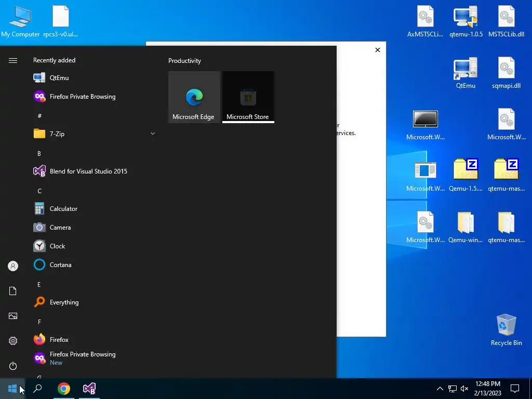Click the muted volume tray icon

click(x=464, y=389)
